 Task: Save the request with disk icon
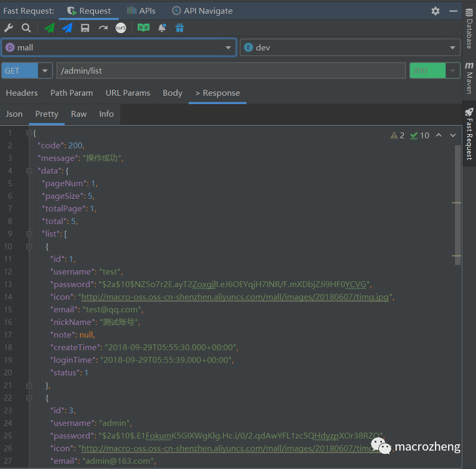(85, 28)
